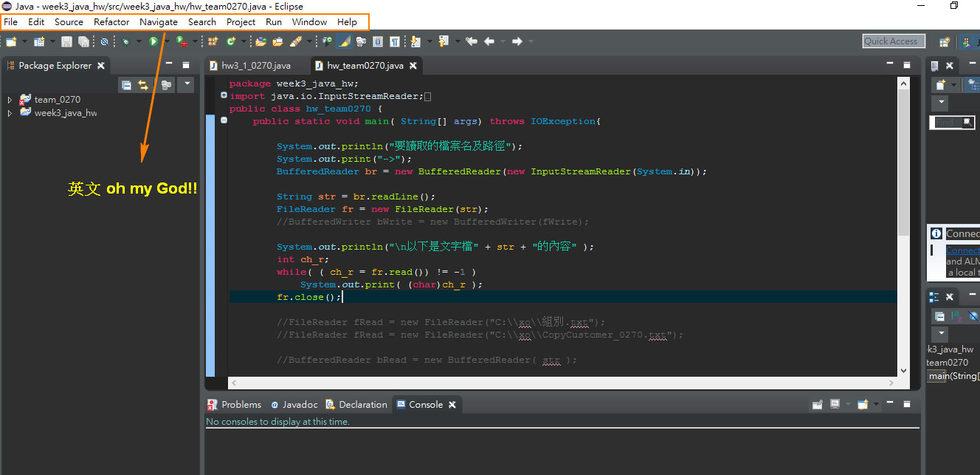Viewport: 980px width, 475px height.
Task: Click Collapse All in Package Explorer
Action: coord(126,85)
